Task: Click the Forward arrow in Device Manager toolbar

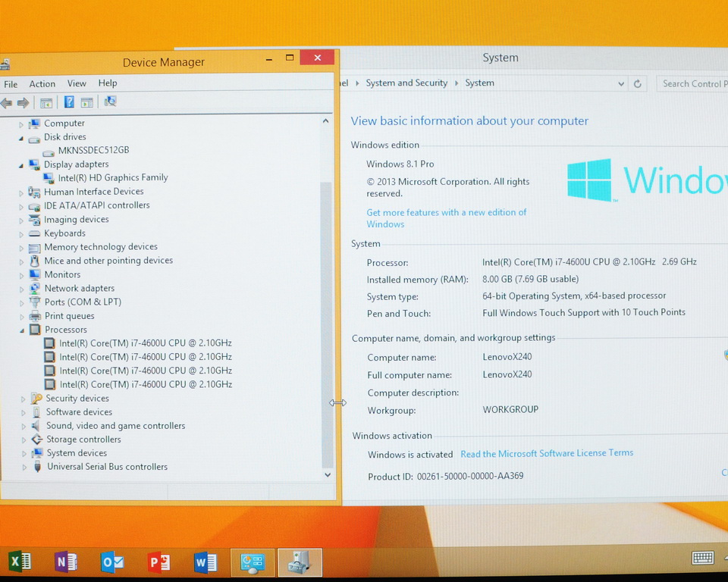Action: (x=23, y=102)
